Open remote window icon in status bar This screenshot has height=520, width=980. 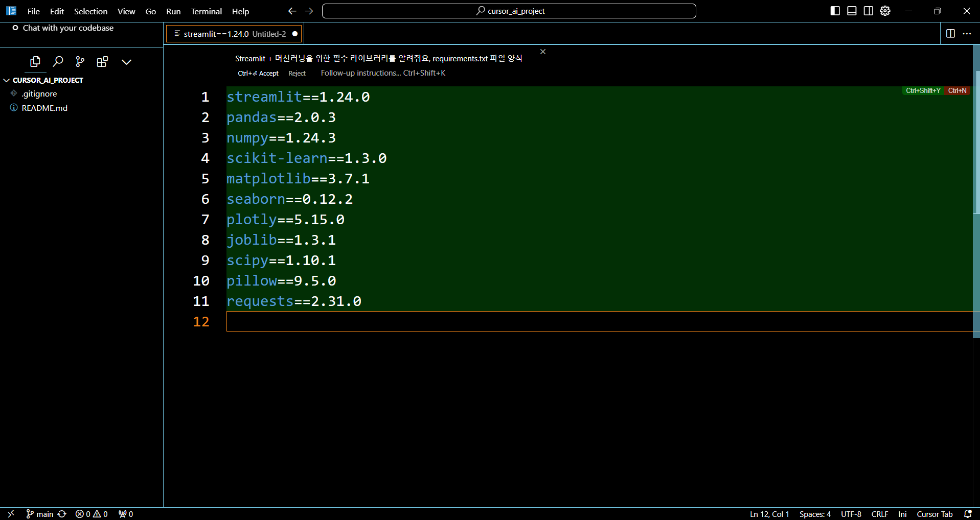coord(11,514)
